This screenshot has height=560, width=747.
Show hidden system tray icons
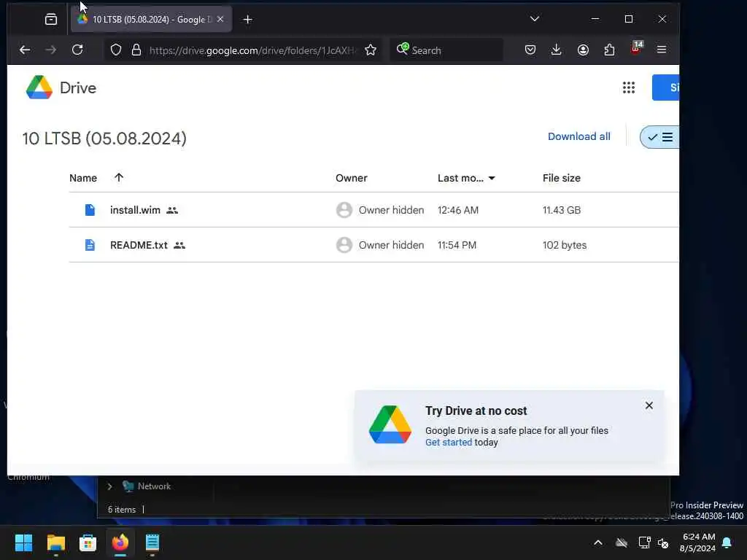point(598,542)
